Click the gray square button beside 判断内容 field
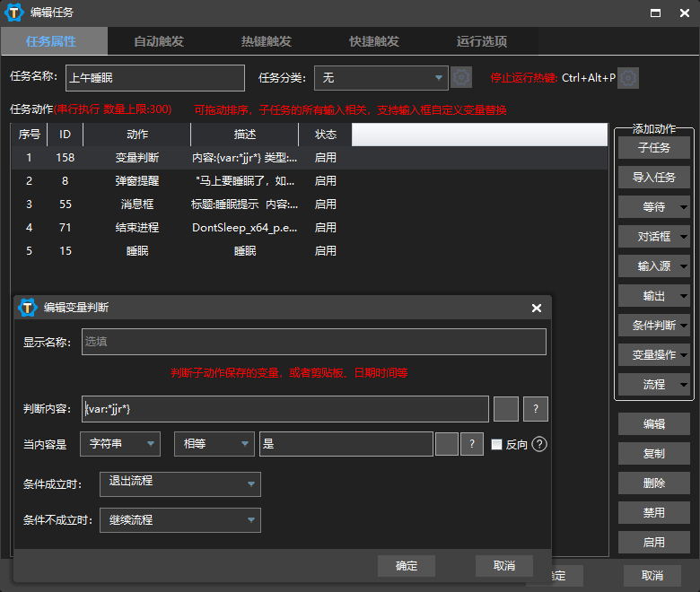The image size is (700, 592). point(506,409)
